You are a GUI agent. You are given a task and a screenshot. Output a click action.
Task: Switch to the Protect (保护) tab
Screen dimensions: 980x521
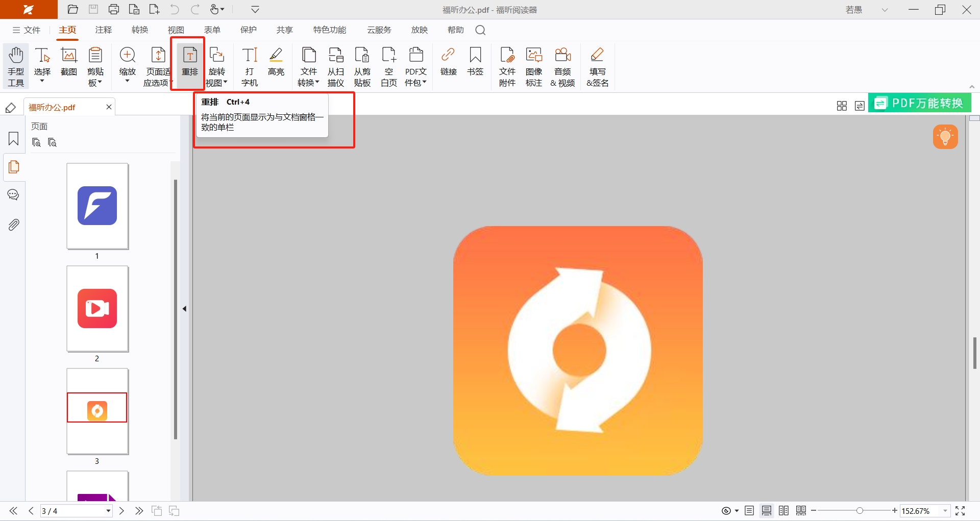[249, 30]
